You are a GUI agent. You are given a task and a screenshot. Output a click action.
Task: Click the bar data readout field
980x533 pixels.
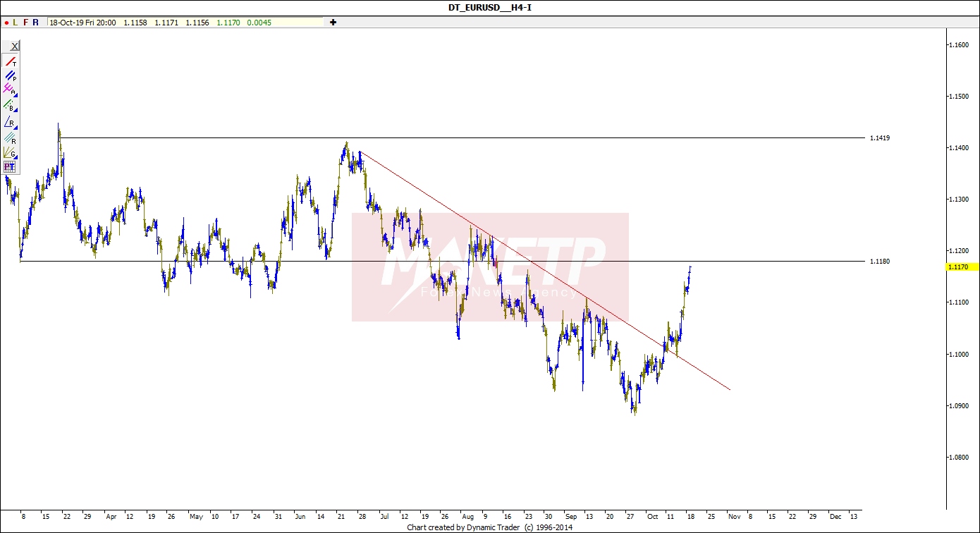coord(185,23)
